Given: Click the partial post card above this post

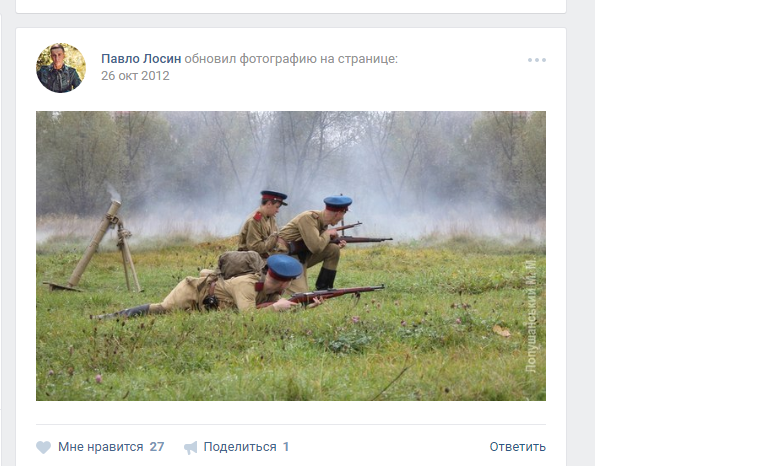Looking at the screenshot, I should coord(291,6).
